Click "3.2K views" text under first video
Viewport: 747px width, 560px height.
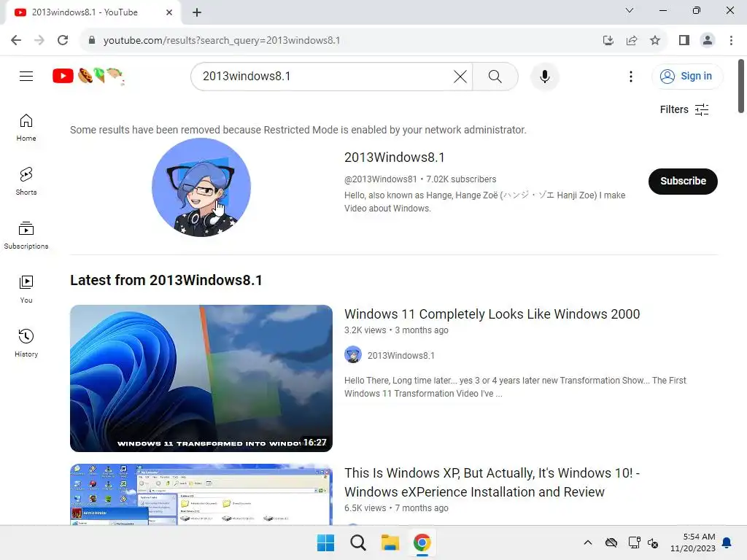365,330
